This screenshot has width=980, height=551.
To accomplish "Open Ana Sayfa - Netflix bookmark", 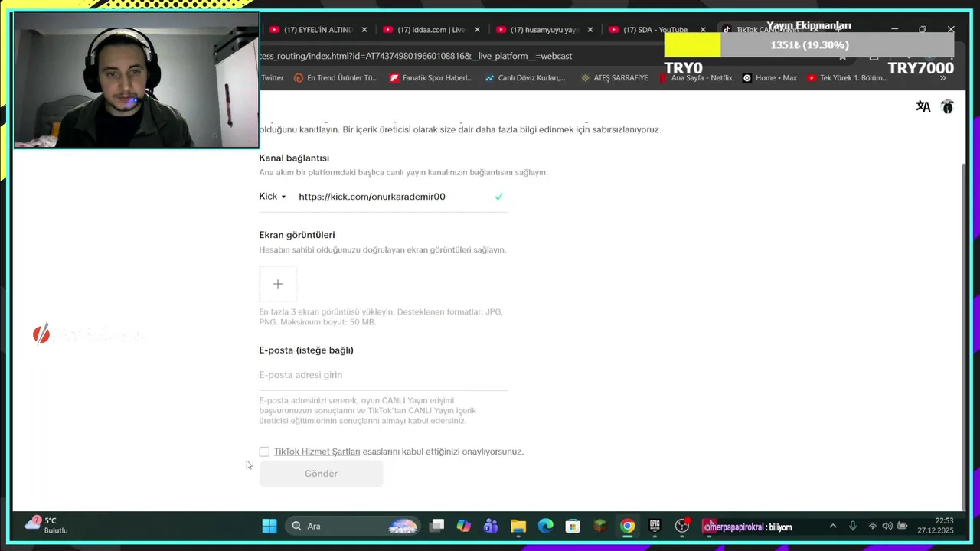I will coord(695,78).
